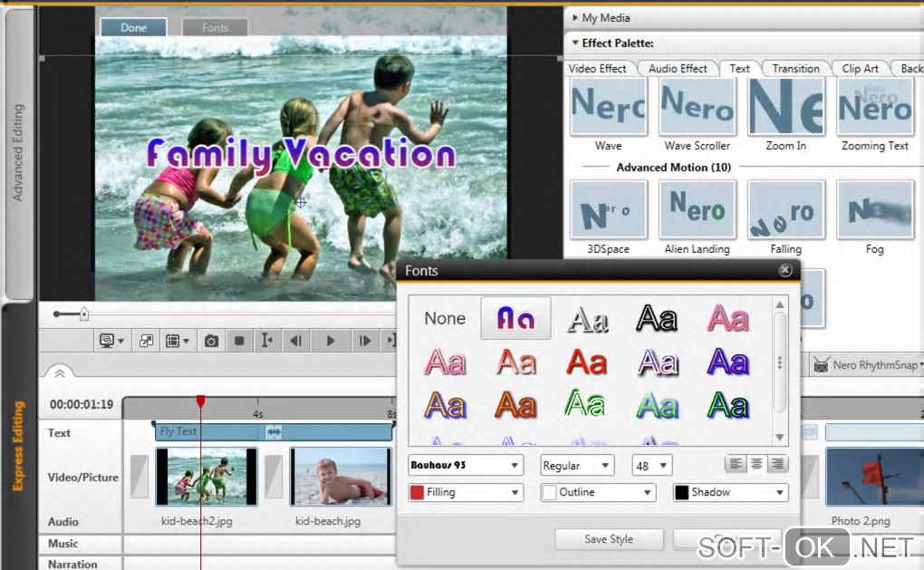Step back one frame in the preview

[x=296, y=341]
